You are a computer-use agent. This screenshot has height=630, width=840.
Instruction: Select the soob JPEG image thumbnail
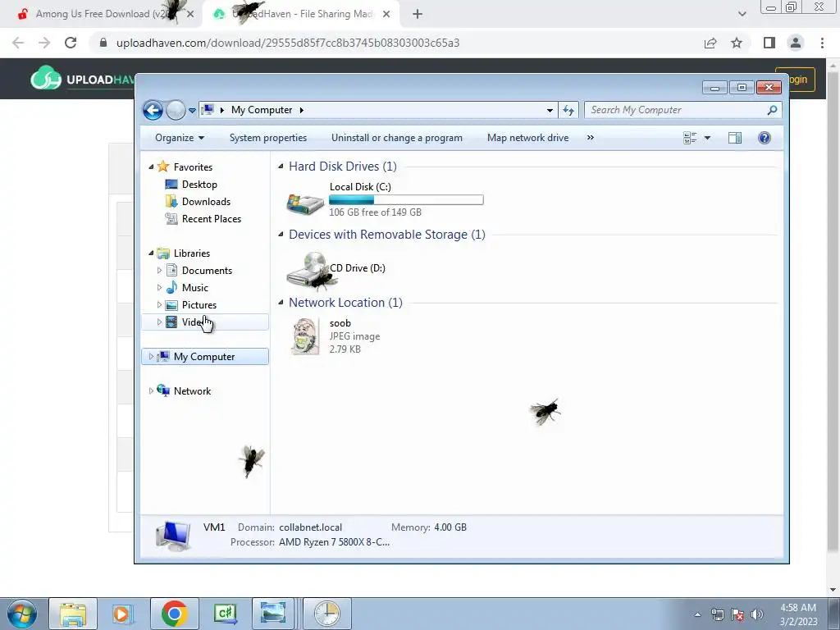tap(305, 336)
